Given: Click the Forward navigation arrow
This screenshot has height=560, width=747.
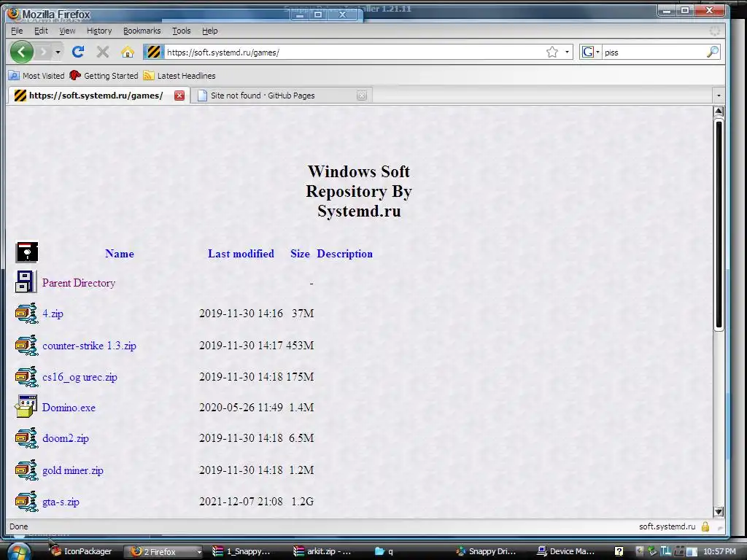Looking at the screenshot, I should (x=43, y=52).
